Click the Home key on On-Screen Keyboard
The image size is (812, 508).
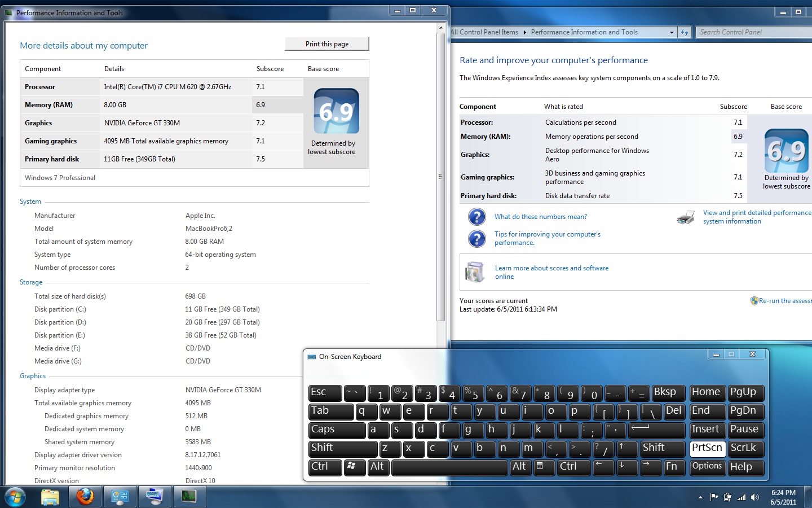(708, 393)
